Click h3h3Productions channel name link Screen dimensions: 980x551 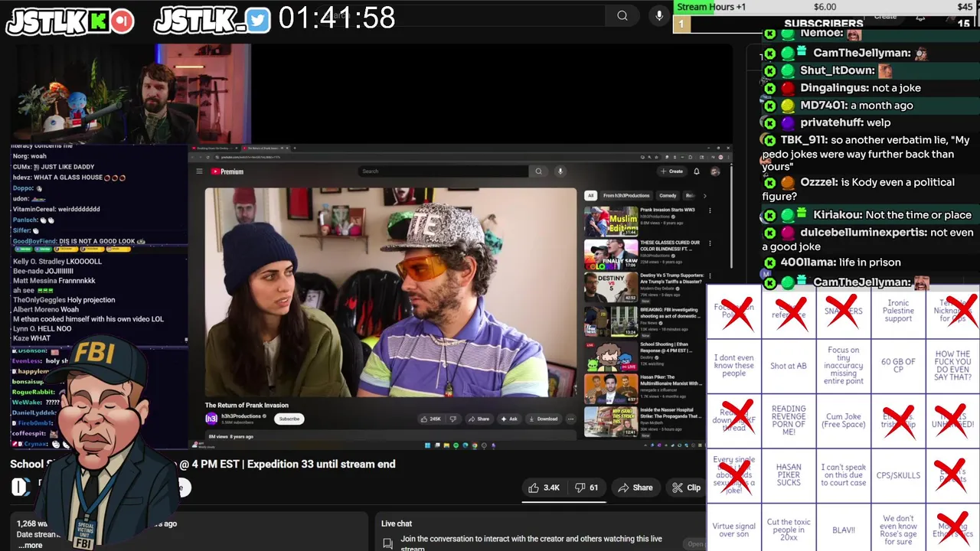pyautogui.click(x=241, y=416)
